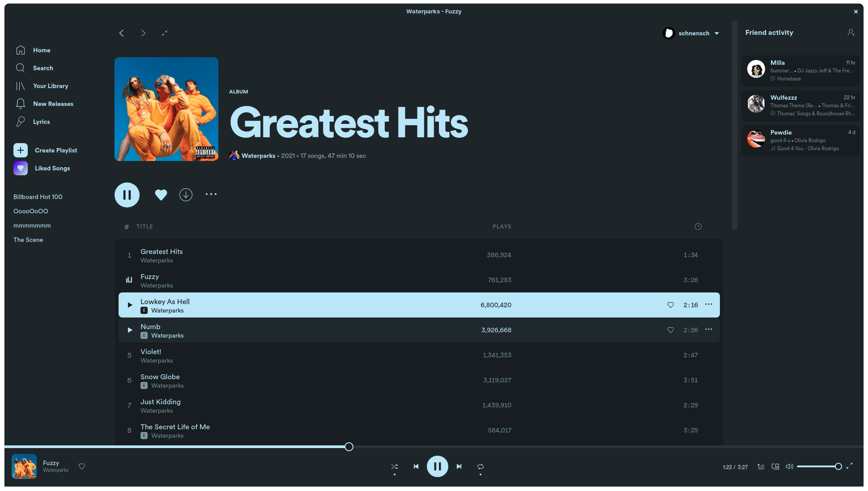Mute audio using the speaker icon
This screenshot has height=491, width=868.
pos(789,466)
